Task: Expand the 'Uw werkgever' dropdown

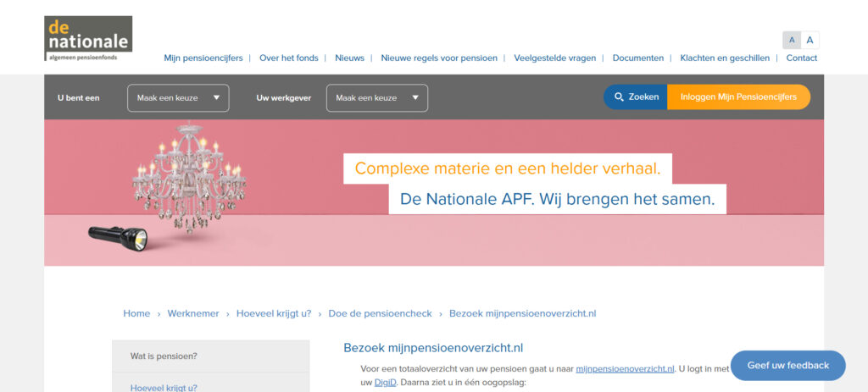Action: tap(377, 98)
